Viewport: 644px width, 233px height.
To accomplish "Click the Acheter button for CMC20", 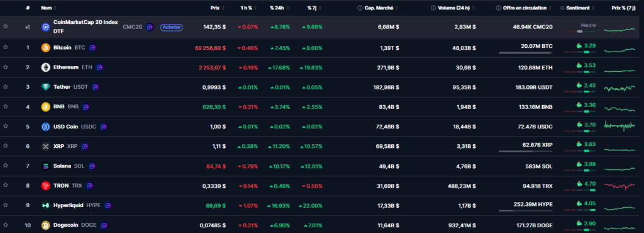I will coord(172,27).
